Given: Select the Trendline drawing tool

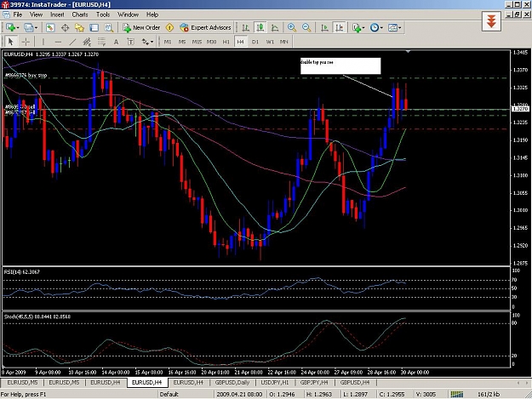Looking at the screenshot, I should pos(72,42).
